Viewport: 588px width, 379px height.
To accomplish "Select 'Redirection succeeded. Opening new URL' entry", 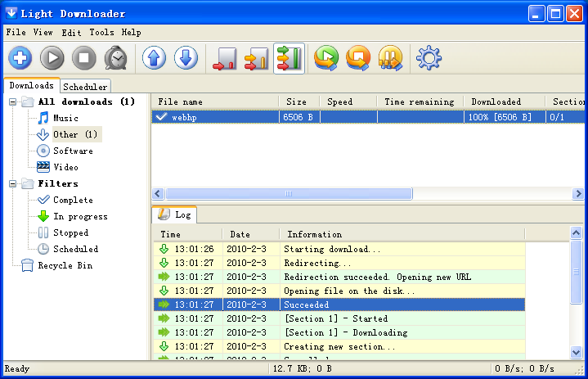I will click(x=339, y=277).
